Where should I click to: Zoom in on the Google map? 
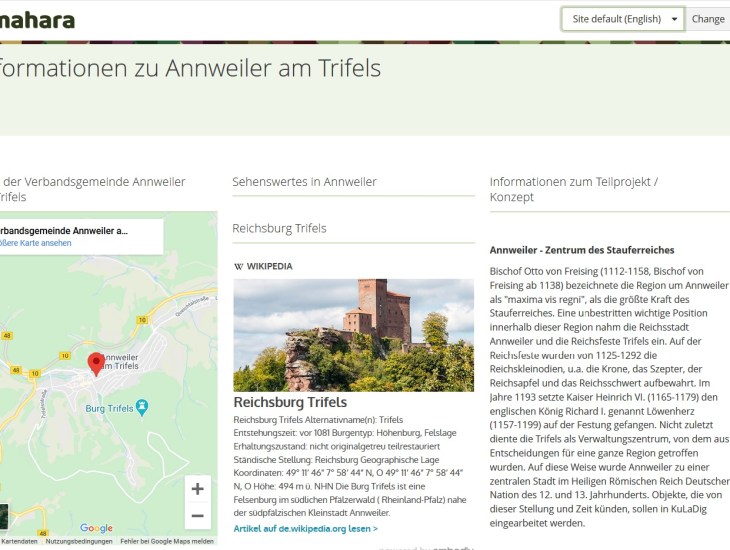(197, 489)
